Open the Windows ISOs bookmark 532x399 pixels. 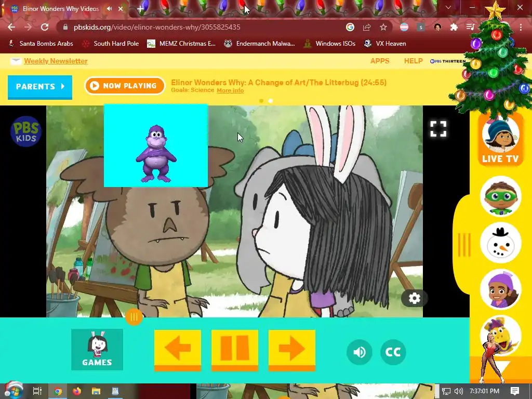(330, 44)
